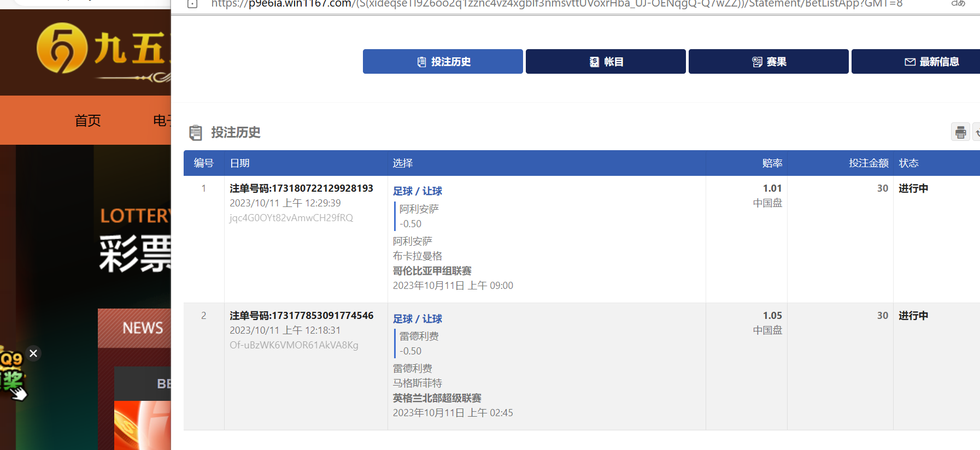Close the floating Q9 promo with X
The width and height of the screenshot is (980, 450).
[x=33, y=353]
